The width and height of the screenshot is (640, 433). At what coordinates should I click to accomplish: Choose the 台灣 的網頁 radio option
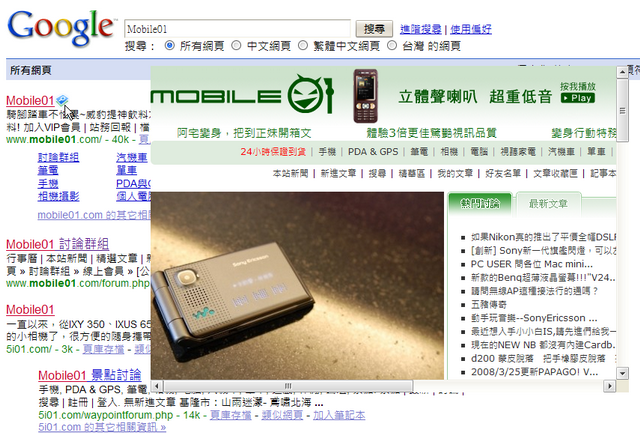click(392, 45)
